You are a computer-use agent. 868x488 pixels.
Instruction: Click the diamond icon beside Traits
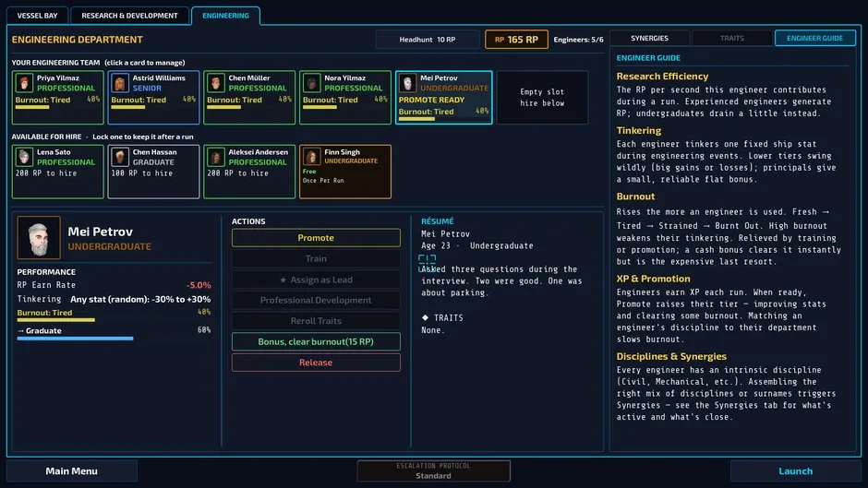coord(425,317)
